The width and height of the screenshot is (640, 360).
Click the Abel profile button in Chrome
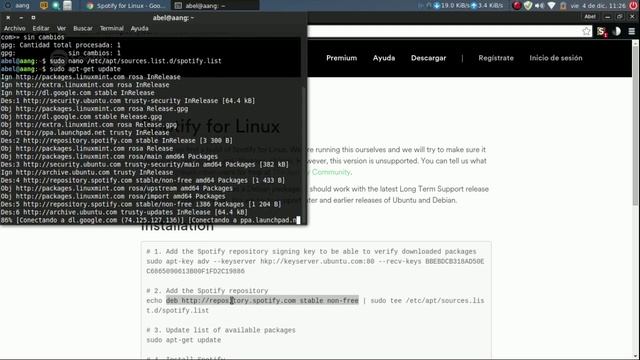coord(590,17)
